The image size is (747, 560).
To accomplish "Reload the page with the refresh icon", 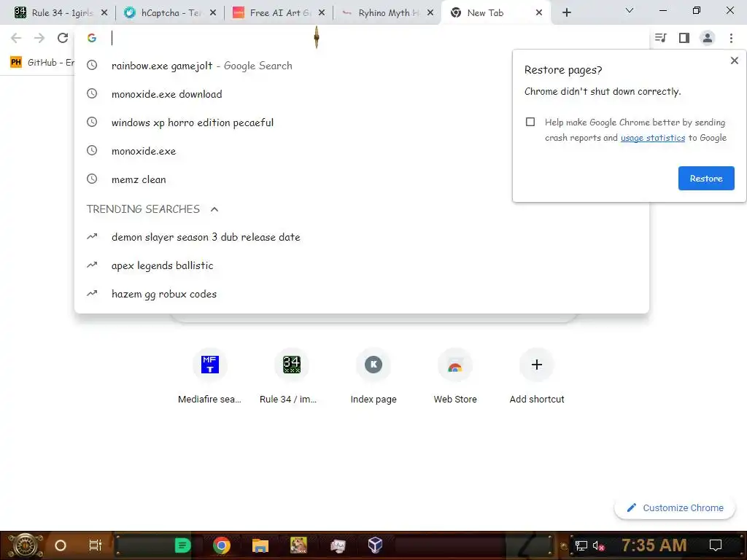I will (x=63, y=38).
